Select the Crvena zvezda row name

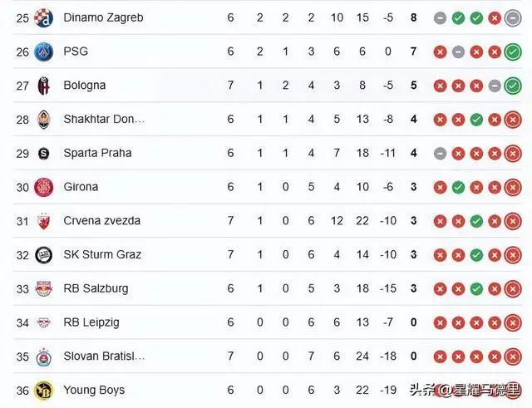[101, 221]
